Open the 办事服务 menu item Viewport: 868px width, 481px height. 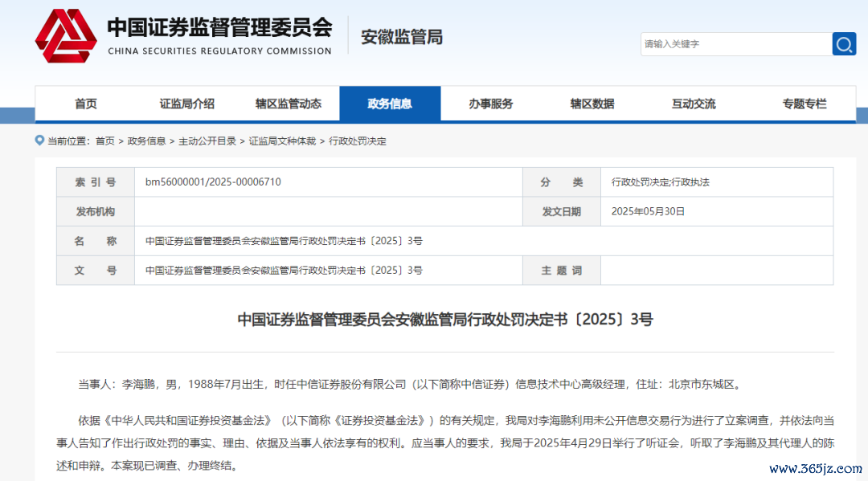click(491, 103)
